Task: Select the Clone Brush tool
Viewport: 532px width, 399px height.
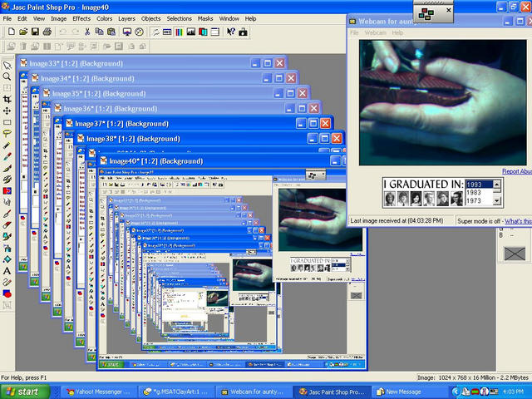Action: tap(7, 180)
